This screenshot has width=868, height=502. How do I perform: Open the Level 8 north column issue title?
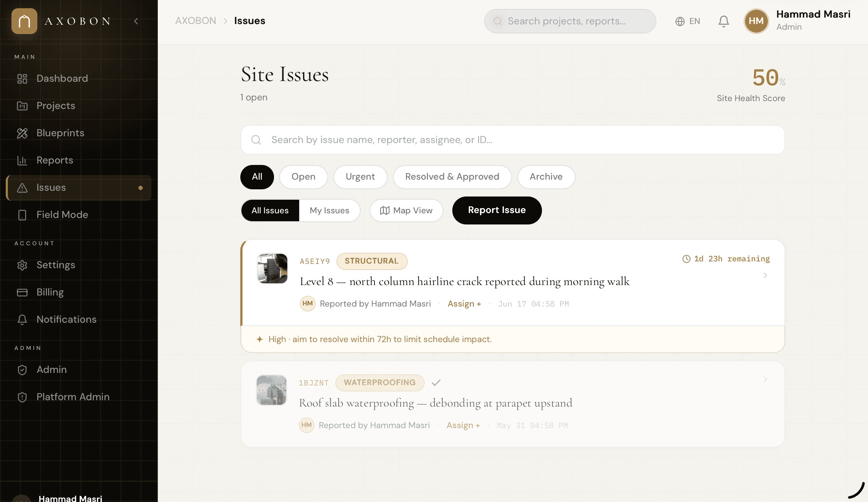(464, 281)
